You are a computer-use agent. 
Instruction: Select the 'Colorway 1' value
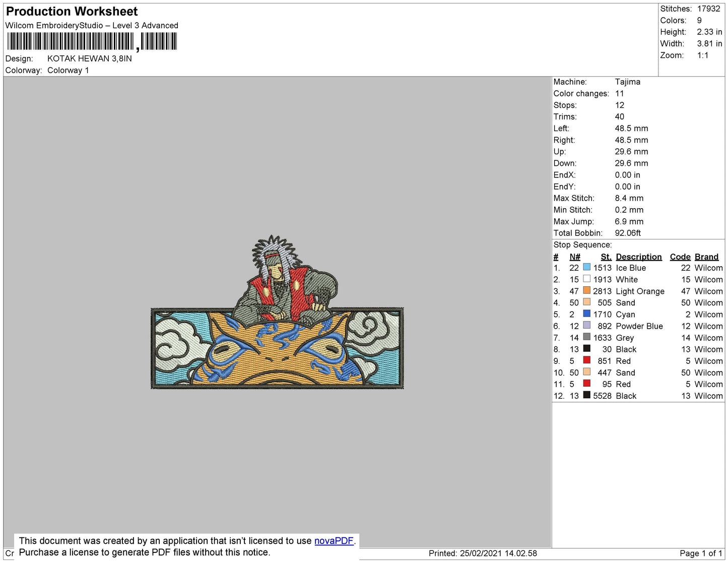click(x=68, y=70)
